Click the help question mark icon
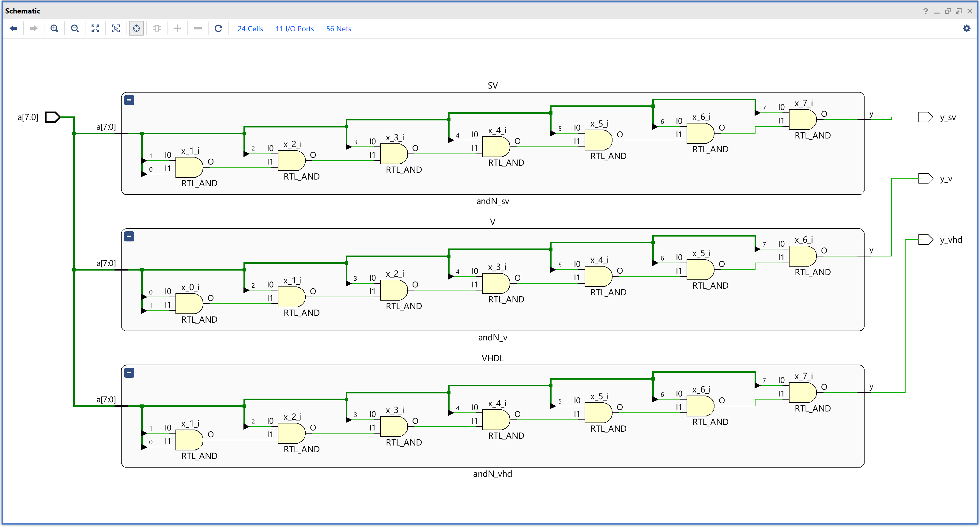Viewport: 980px width, 527px height. (x=925, y=11)
